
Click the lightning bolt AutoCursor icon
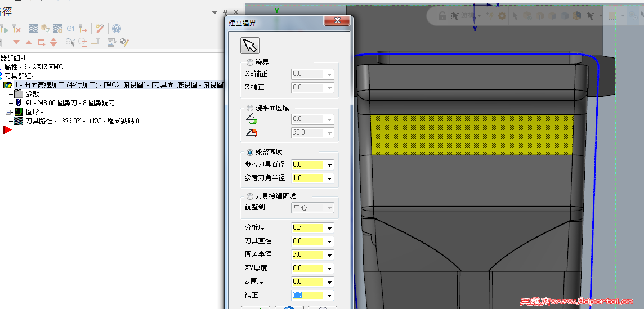point(490,16)
